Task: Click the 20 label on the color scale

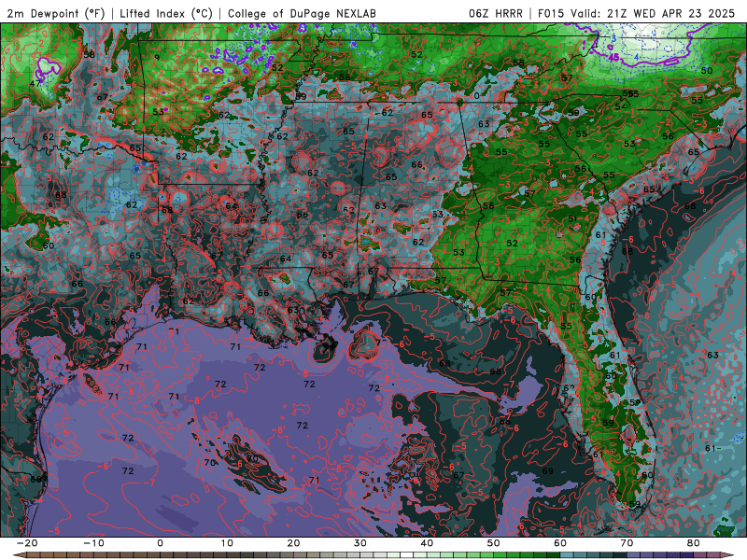Action: tap(293, 543)
